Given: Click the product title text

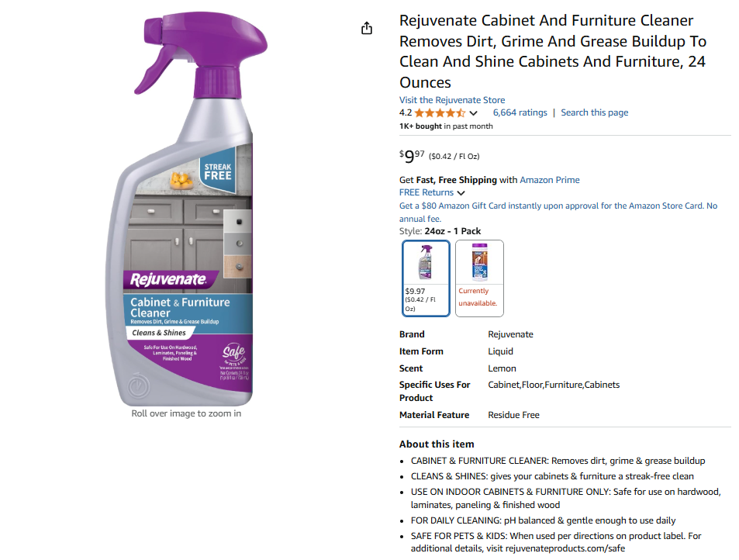Looking at the screenshot, I should (x=553, y=51).
